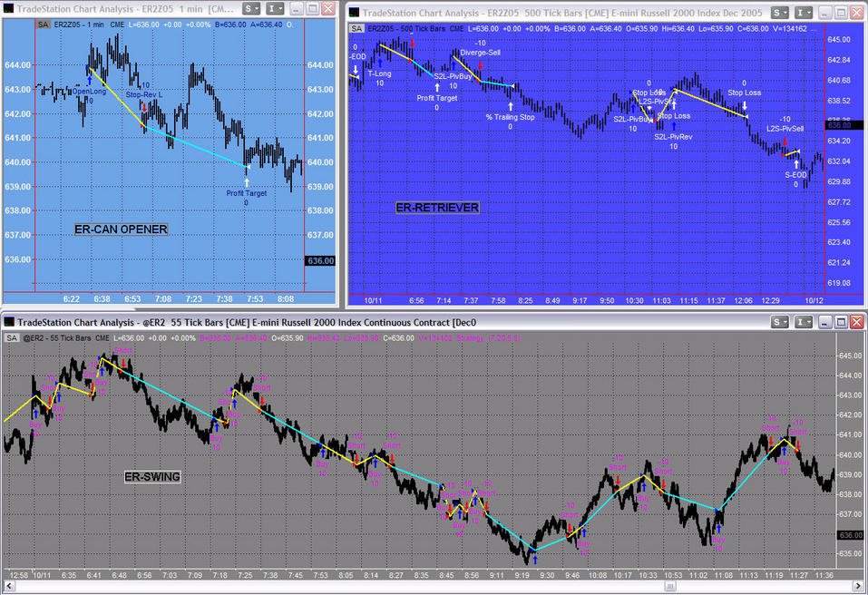868x595 pixels.
Task: Click the blue OpenLong entry arrow in the 1 min chart
Action: pos(89,81)
